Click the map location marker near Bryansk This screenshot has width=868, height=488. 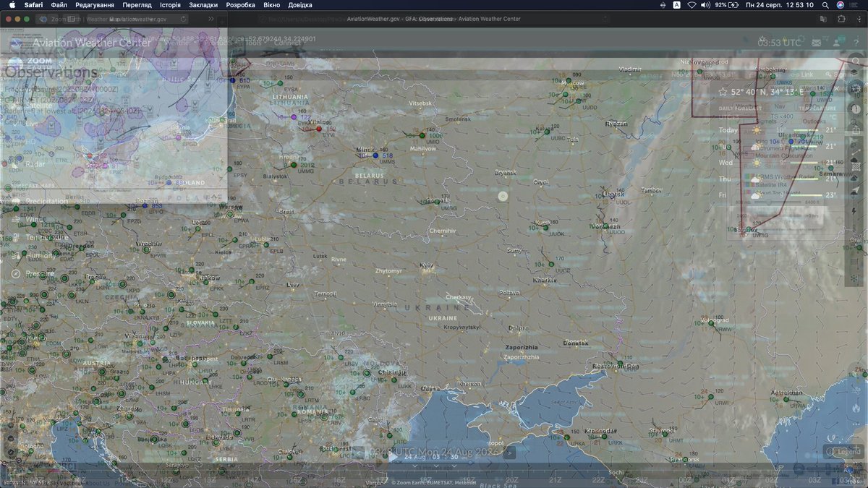[503, 196]
